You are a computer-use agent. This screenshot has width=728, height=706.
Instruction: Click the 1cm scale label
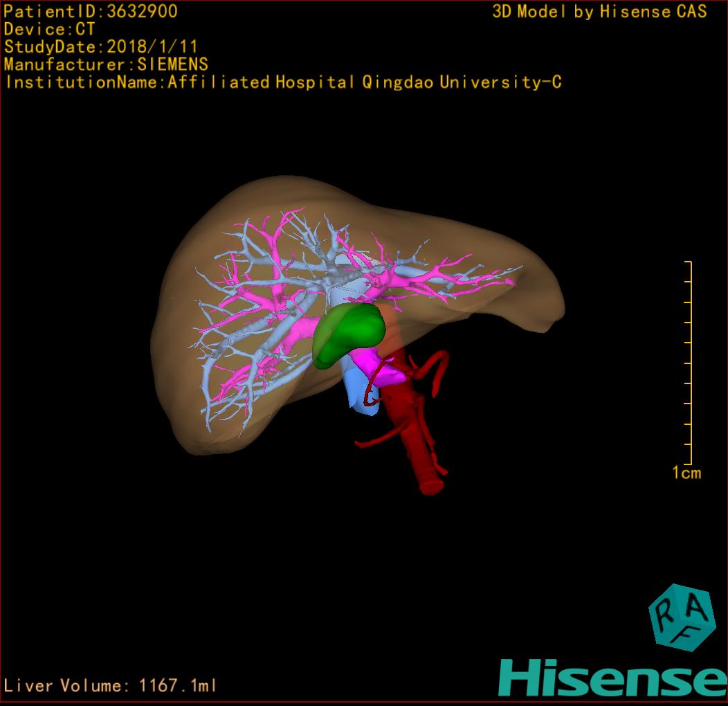coord(686,473)
